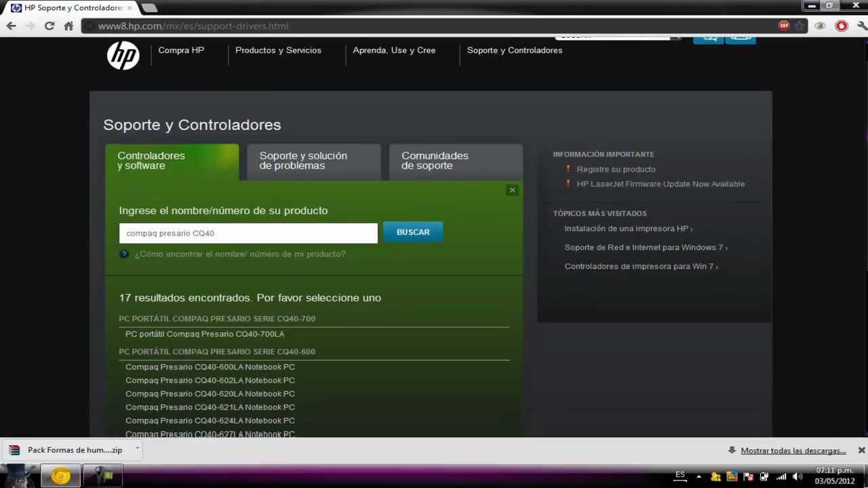Select PC portátil Compaq Presario CQ40-700LA
Image resolution: width=868 pixels, height=488 pixels.
coord(205,334)
